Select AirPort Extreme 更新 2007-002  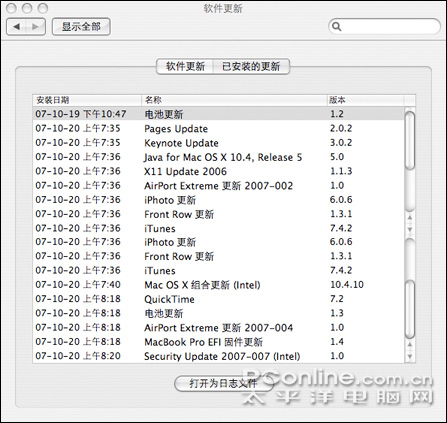point(218,186)
